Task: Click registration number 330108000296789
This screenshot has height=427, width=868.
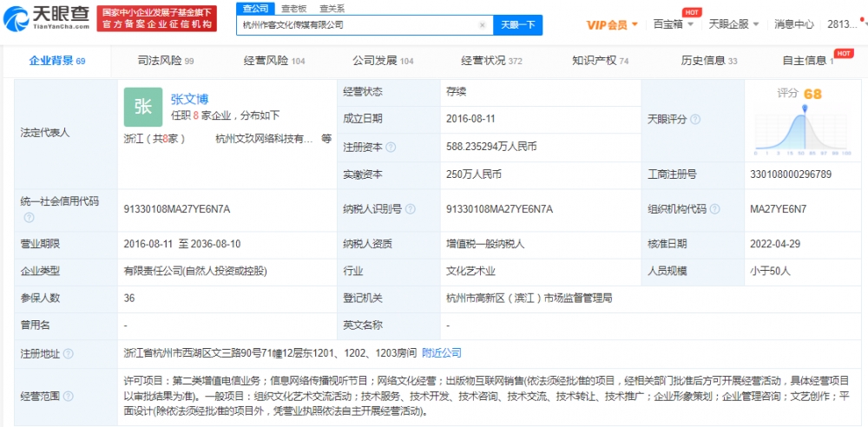Action: coord(791,174)
